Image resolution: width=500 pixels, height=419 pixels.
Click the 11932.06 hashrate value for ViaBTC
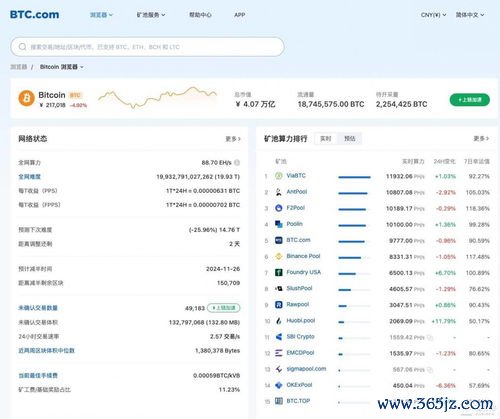point(399,176)
